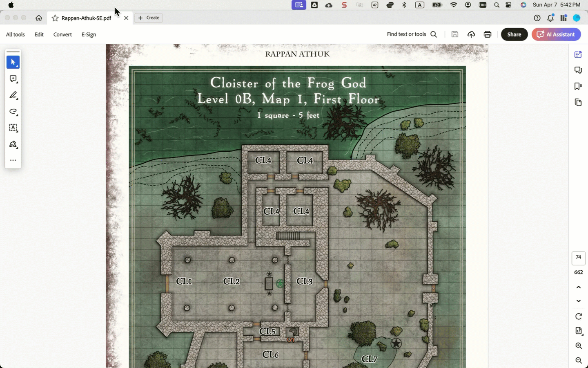Expand more tools with the ellipsis
Viewport: 588px width, 368px height.
click(x=13, y=160)
